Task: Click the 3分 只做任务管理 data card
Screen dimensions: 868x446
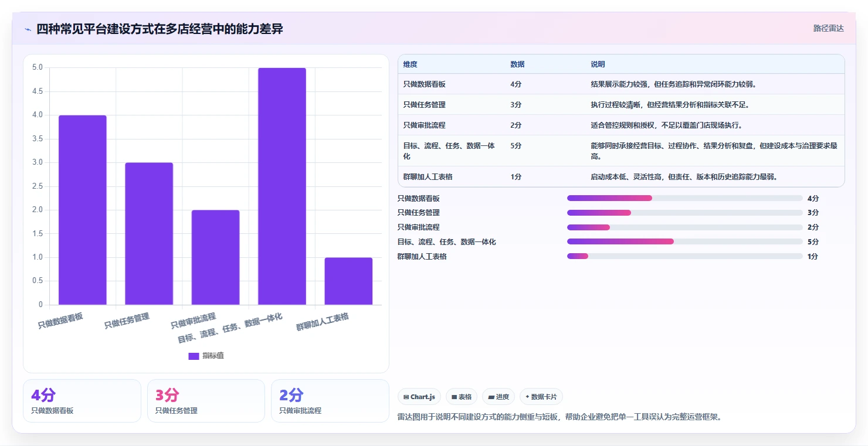Action: coord(206,401)
